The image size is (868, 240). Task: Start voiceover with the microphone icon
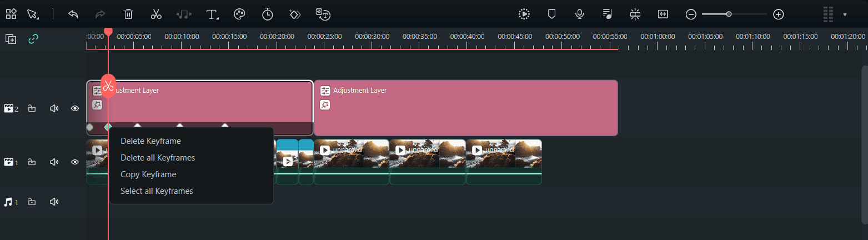click(580, 14)
